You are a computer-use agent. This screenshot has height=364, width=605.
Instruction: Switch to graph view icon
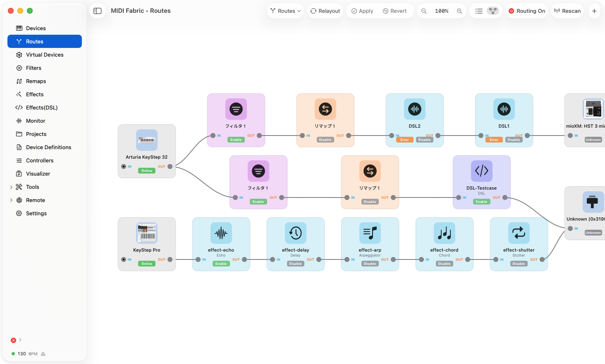pos(493,11)
